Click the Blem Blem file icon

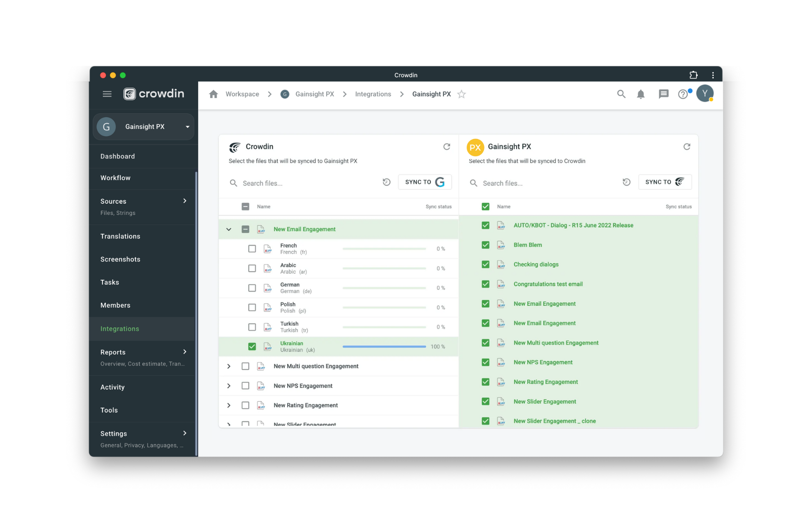501,245
